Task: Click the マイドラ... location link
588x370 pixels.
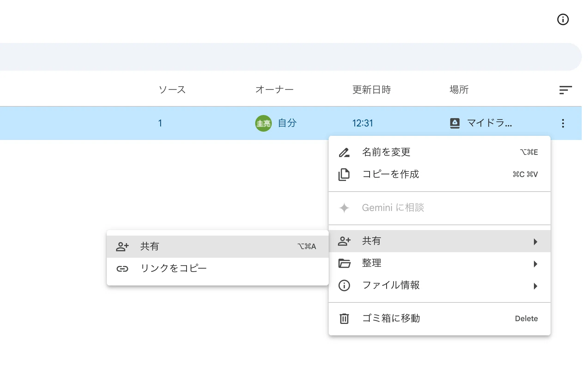Action: pyautogui.click(x=489, y=123)
